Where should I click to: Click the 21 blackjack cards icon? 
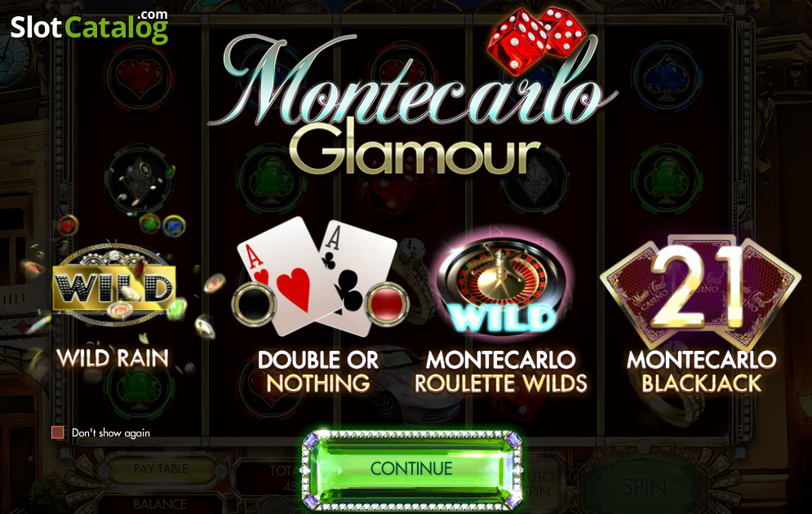click(700, 291)
